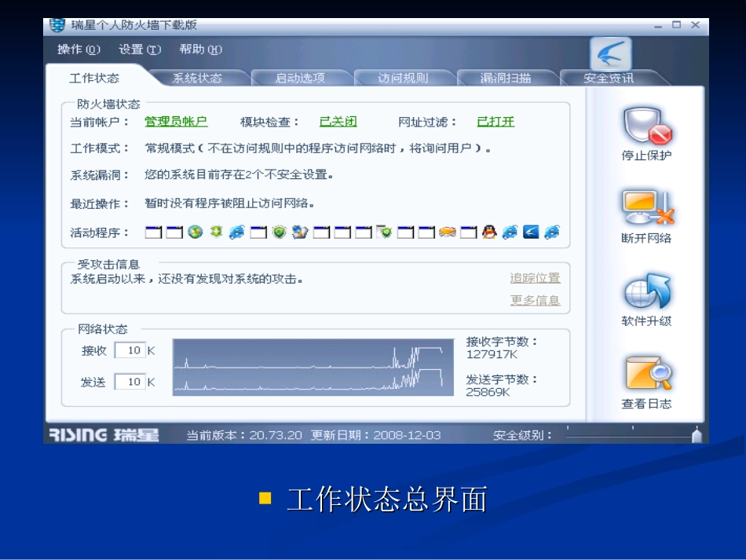The height and width of the screenshot is (560, 746).
Task: Click the 暂时没有程序被阻止访问网络 text
Action: click(229, 203)
